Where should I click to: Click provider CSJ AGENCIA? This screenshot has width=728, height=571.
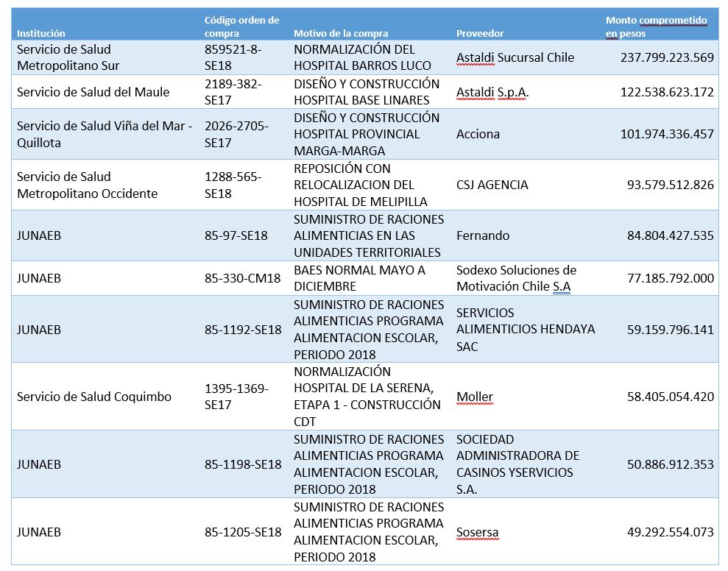click(492, 185)
